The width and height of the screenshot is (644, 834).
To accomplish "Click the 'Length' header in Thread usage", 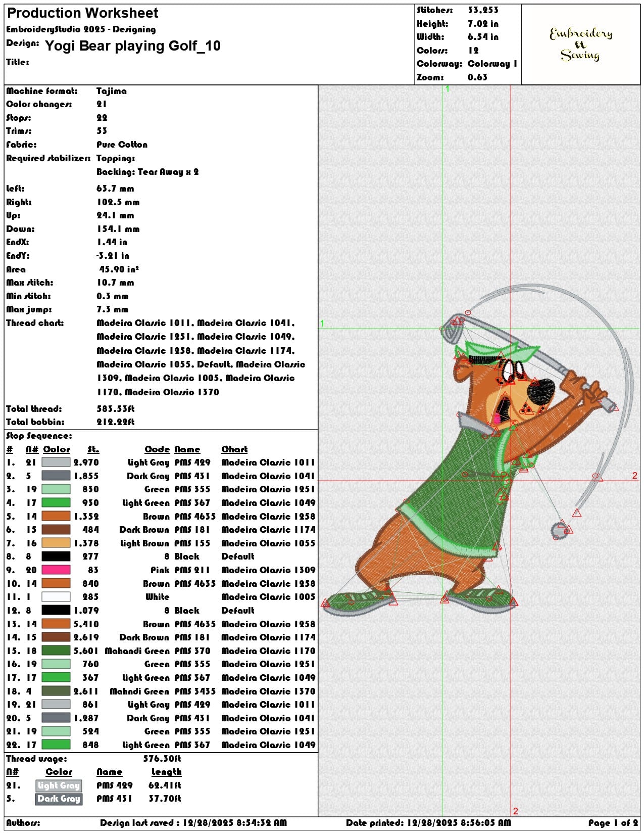I will (x=167, y=772).
